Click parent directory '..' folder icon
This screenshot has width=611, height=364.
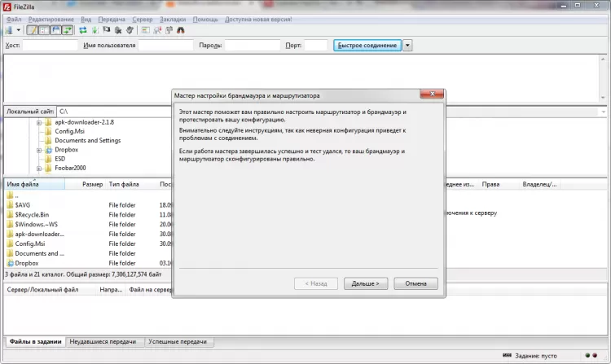pos(10,195)
